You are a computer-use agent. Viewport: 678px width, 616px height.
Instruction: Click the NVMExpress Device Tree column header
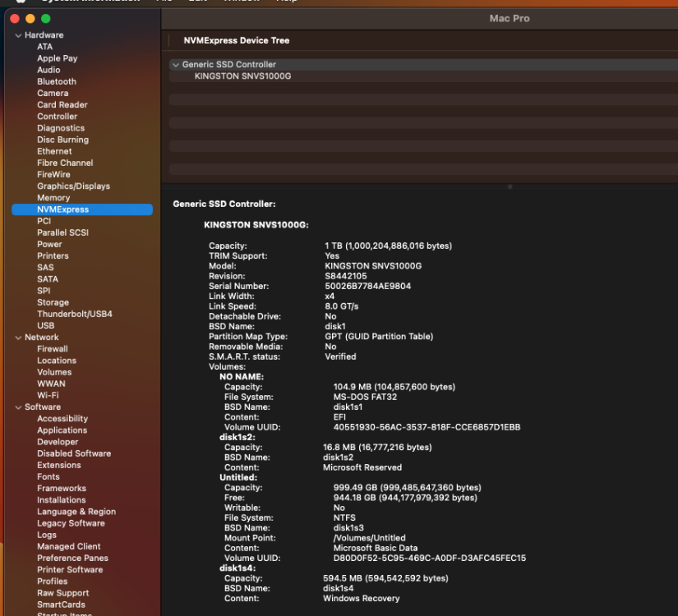[x=237, y=40]
